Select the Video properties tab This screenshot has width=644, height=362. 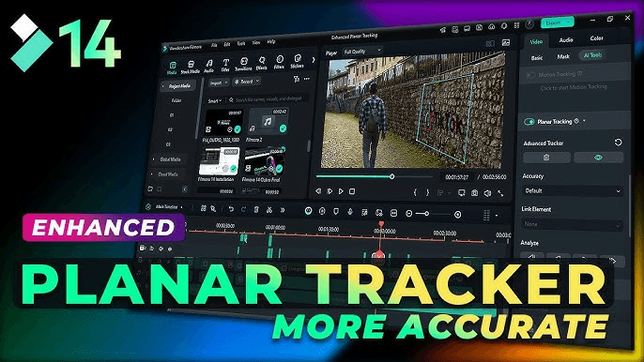click(x=536, y=42)
